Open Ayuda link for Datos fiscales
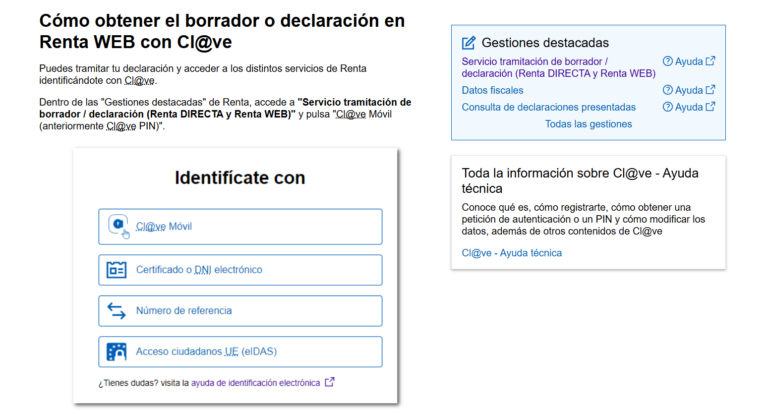This screenshot has height=416, width=768. [689, 90]
